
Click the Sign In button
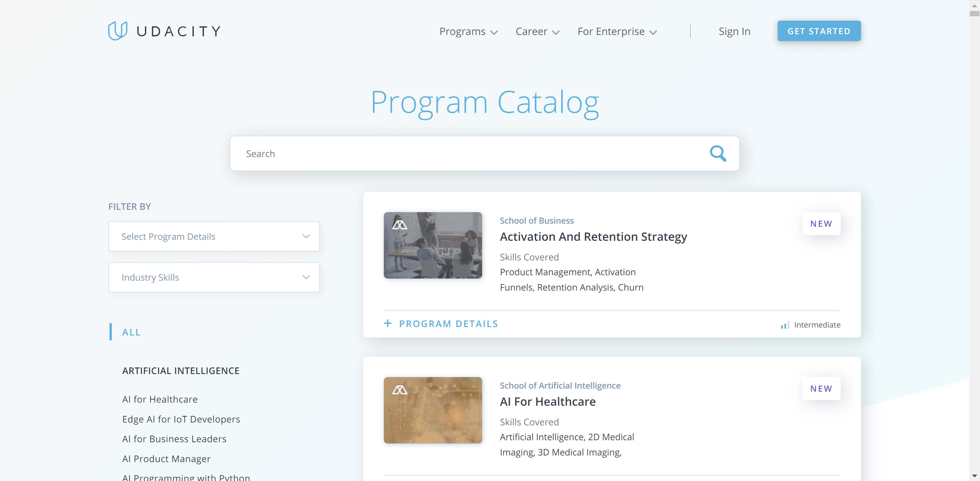(734, 31)
